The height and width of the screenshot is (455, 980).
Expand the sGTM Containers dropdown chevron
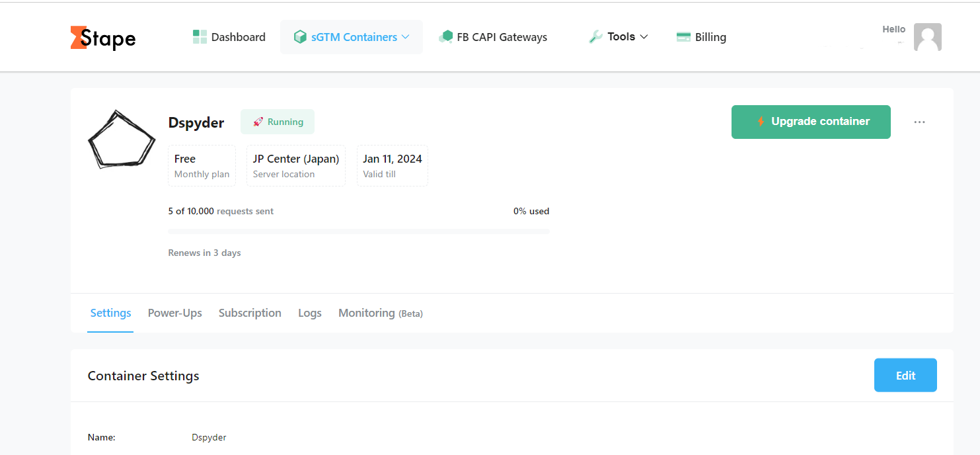(406, 37)
